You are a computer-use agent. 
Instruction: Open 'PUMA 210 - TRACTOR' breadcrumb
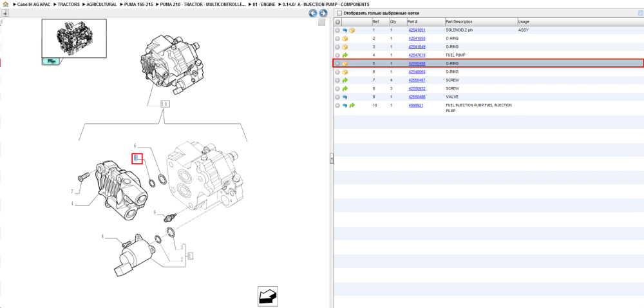coord(203,4)
